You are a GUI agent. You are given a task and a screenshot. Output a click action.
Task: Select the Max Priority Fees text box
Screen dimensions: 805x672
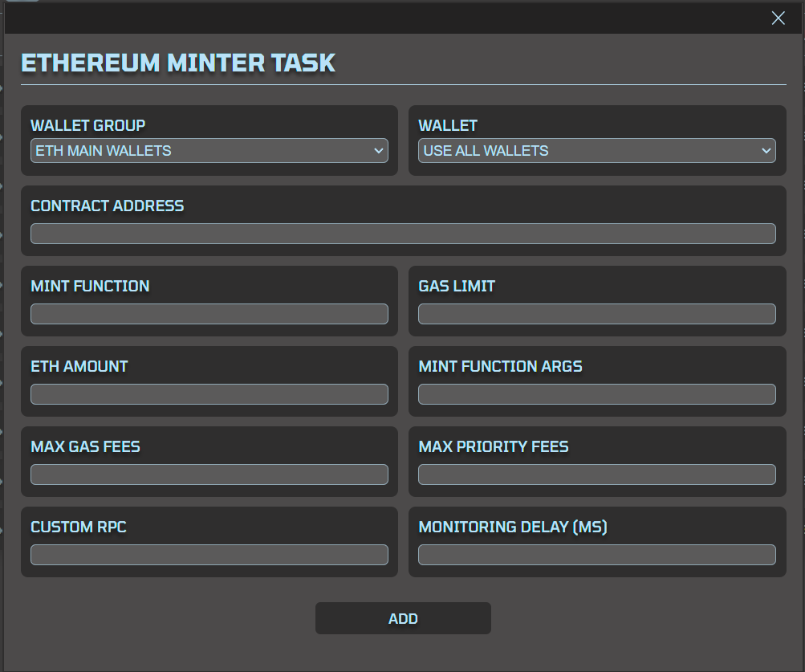pyautogui.click(x=596, y=474)
